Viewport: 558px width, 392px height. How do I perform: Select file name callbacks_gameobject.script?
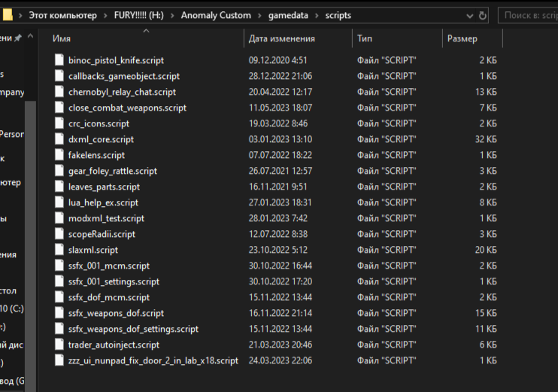click(124, 76)
